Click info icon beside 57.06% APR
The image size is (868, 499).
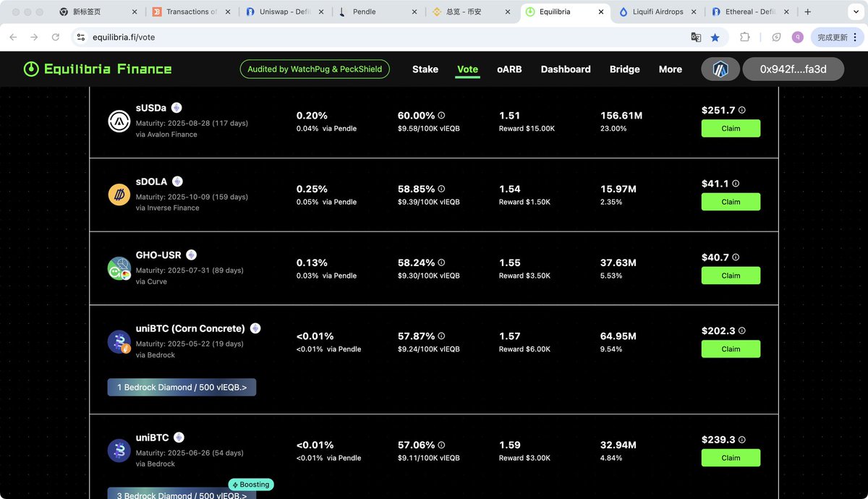[x=441, y=445]
